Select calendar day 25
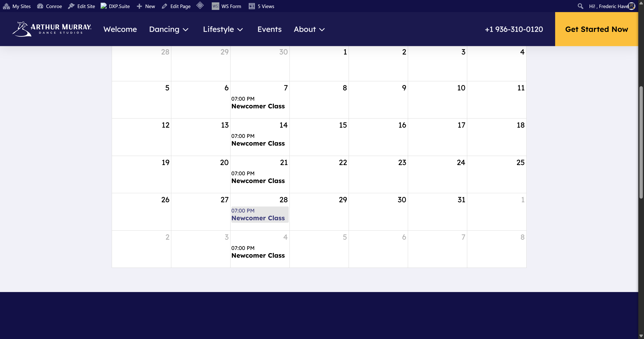The width and height of the screenshot is (644, 339). 520,162
